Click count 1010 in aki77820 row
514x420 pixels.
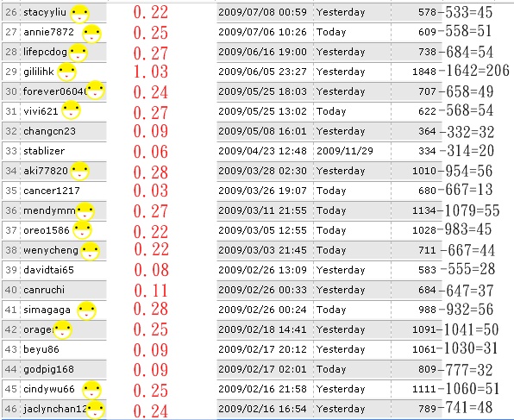coord(424,171)
